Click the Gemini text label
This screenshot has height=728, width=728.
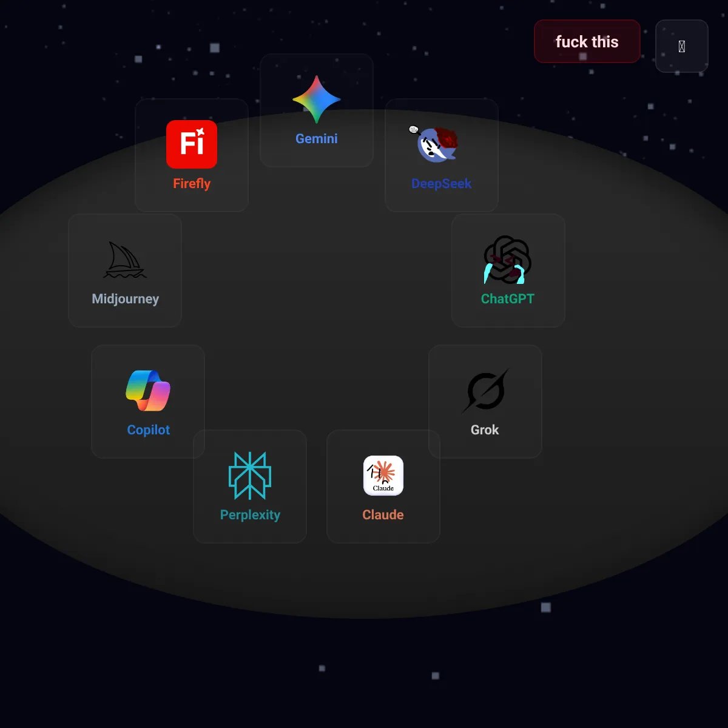pos(317,139)
